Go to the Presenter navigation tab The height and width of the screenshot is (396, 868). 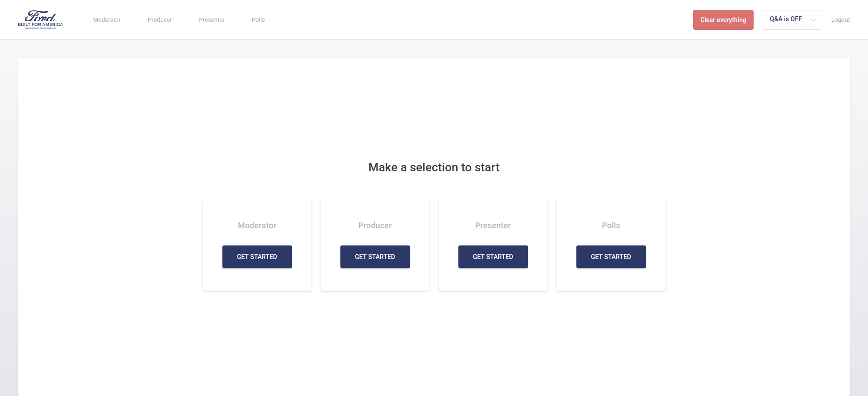coord(212,20)
